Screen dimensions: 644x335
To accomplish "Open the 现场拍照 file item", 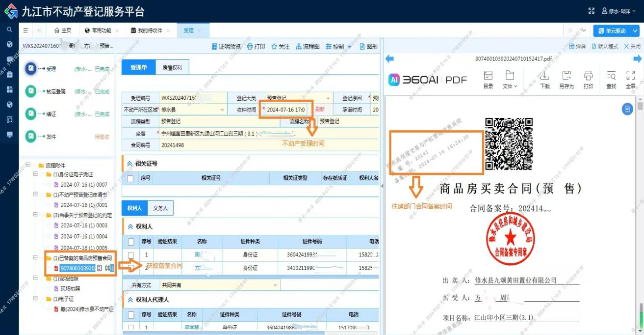I will pos(70,288).
